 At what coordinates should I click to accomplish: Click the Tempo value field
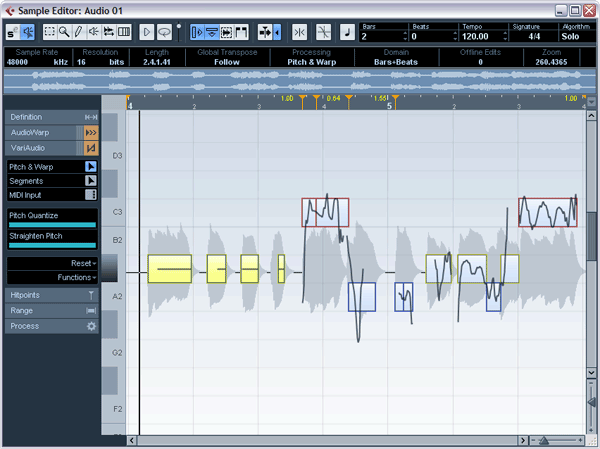[x=484, y=37]
